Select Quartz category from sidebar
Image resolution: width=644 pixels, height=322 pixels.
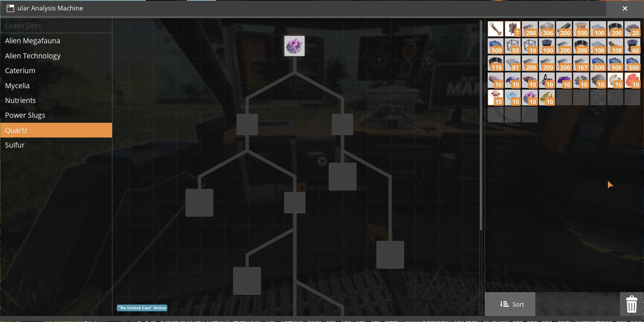click(56, 130)
